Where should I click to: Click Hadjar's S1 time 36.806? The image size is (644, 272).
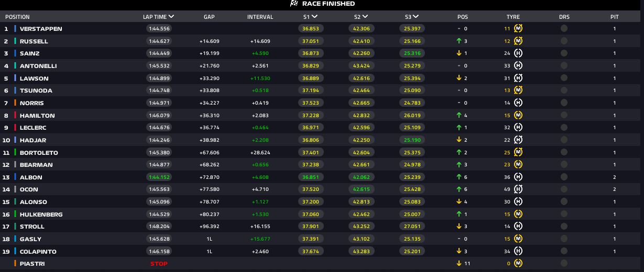(x=310, y=140)
